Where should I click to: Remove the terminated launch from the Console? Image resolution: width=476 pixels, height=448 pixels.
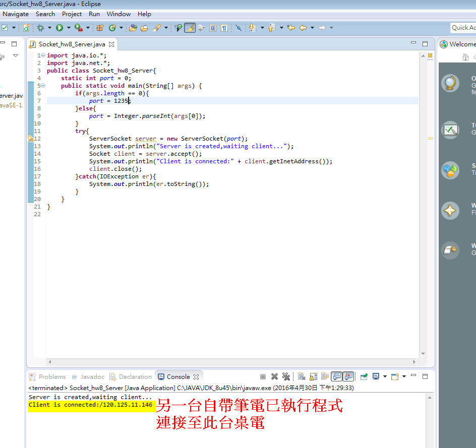pos(273,376)
